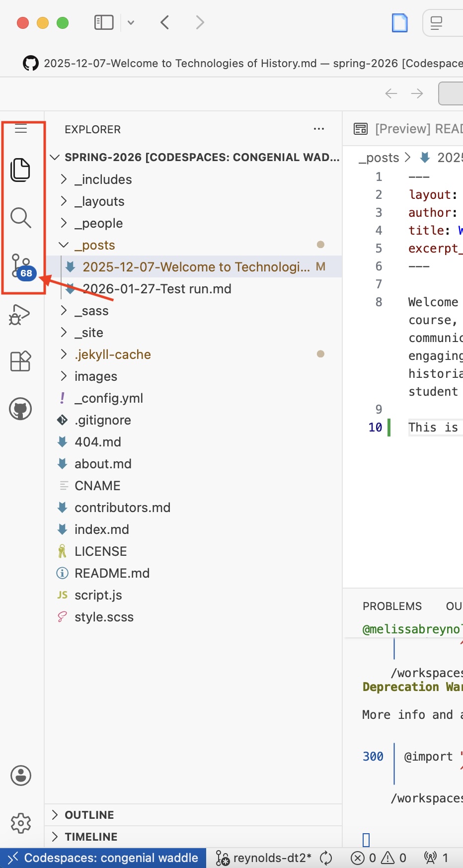The height and width of the screenshot is (868, 463).
Task: Open the hamburger application menu
Action: [21, 129]
